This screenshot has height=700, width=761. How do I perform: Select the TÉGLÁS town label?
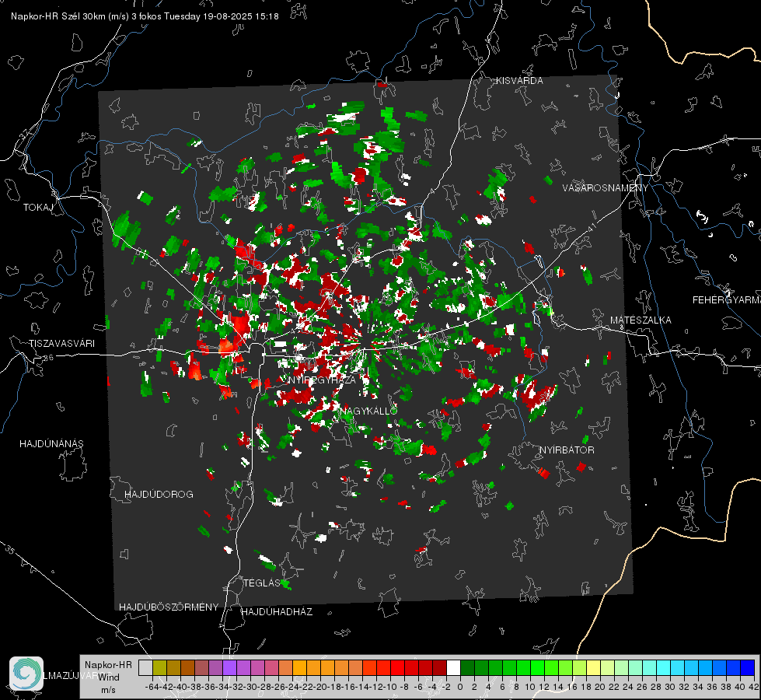click(x=262, y=583)
